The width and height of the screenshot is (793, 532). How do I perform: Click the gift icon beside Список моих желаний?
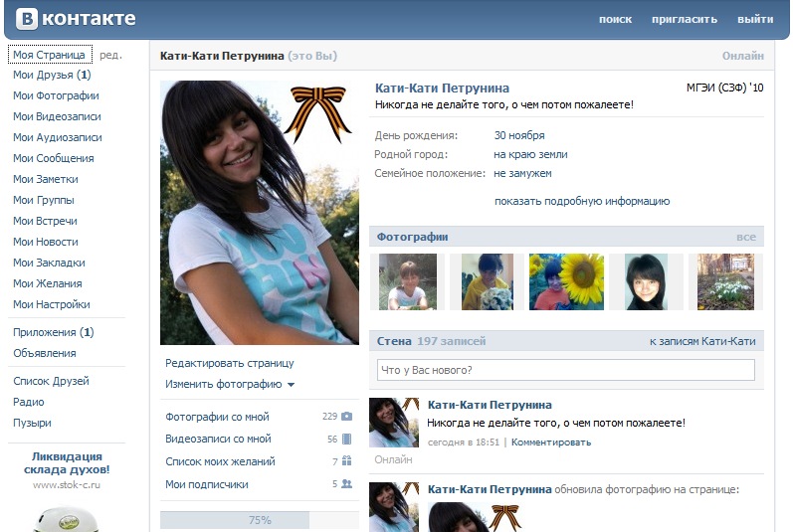(346, 461)
